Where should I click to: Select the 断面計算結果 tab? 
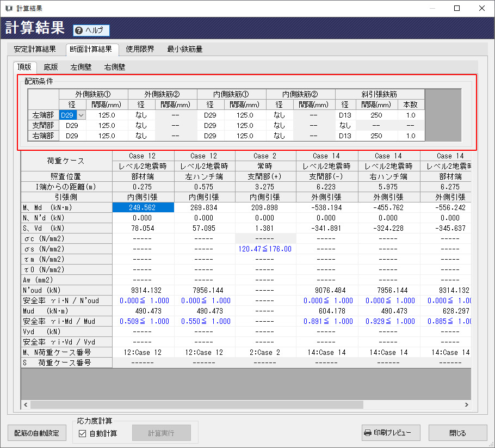click(91, 50)
